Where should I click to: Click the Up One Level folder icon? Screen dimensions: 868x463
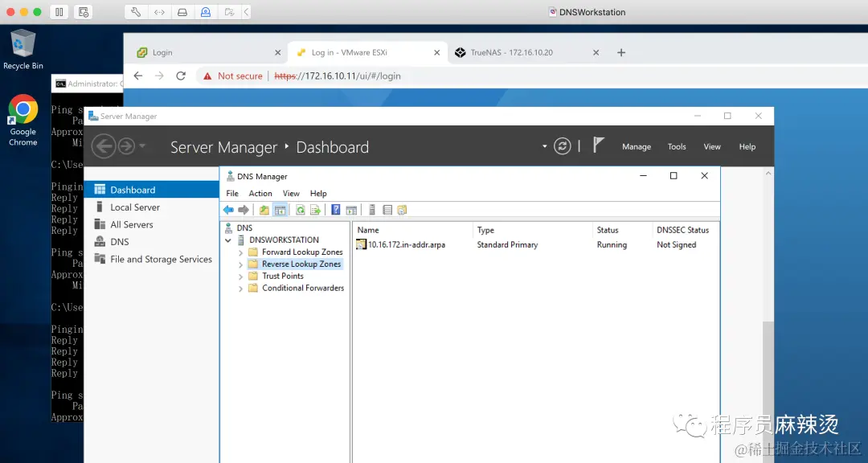(264, 210)
